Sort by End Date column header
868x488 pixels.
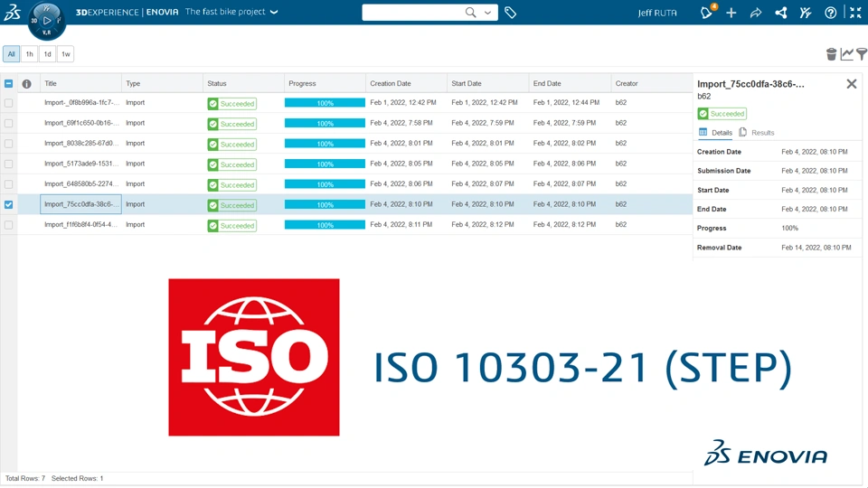[x=570, y=83]
